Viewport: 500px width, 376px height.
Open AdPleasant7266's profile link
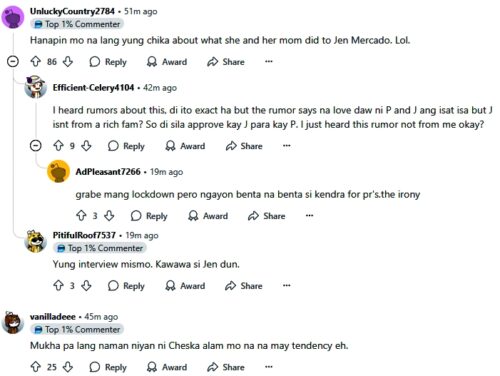[108, 172]
